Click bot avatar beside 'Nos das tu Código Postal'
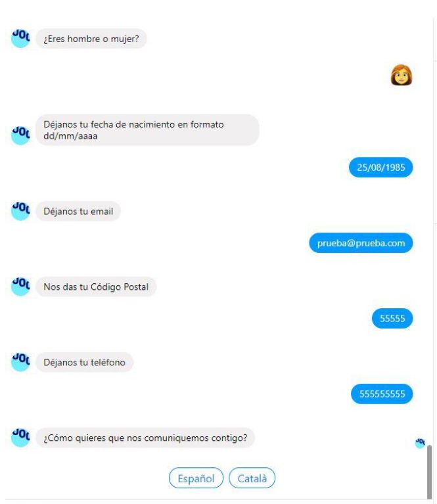Viewport: 437px width, 504px height. pos(20,286)
